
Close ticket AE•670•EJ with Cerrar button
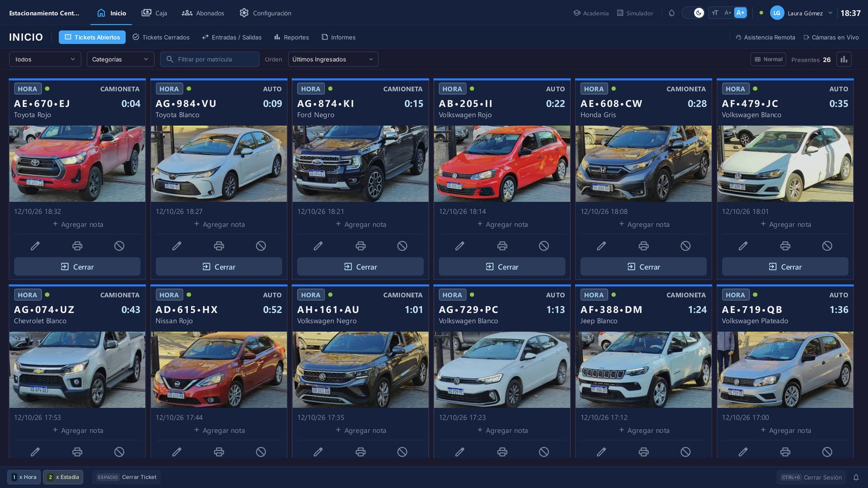(77, 267)
